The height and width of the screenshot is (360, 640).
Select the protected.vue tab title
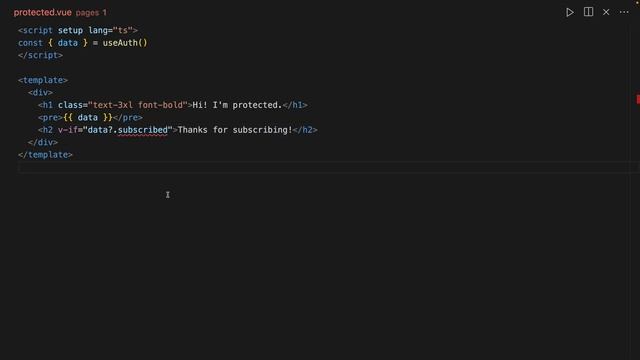pos(42,13)
